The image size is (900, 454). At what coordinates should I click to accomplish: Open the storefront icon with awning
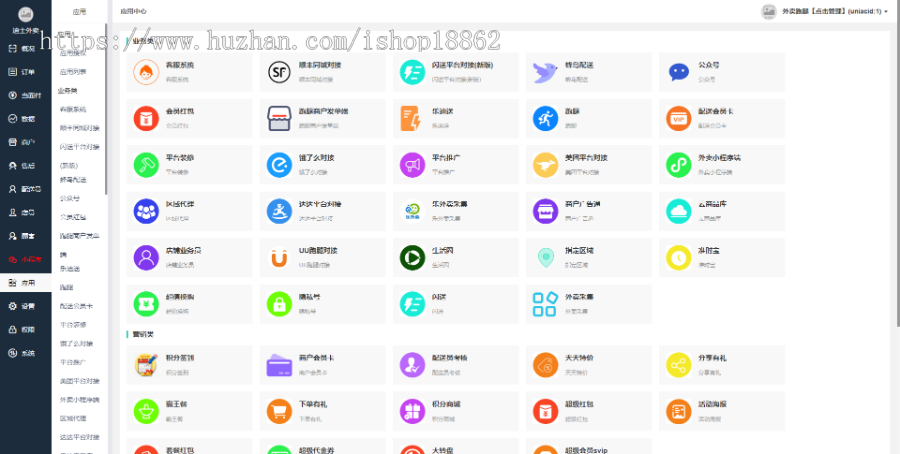[279, 118]
